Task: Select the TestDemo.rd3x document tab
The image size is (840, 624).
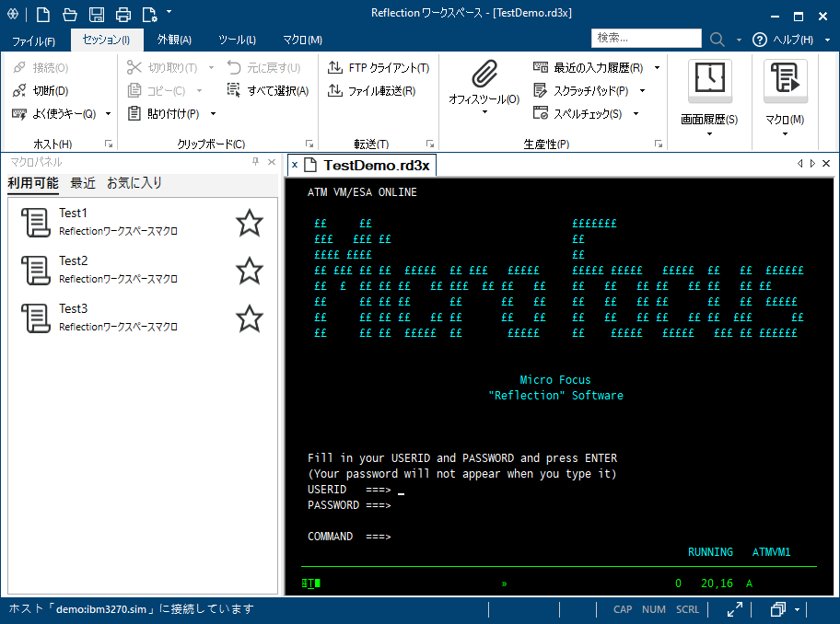Action: 362,165
